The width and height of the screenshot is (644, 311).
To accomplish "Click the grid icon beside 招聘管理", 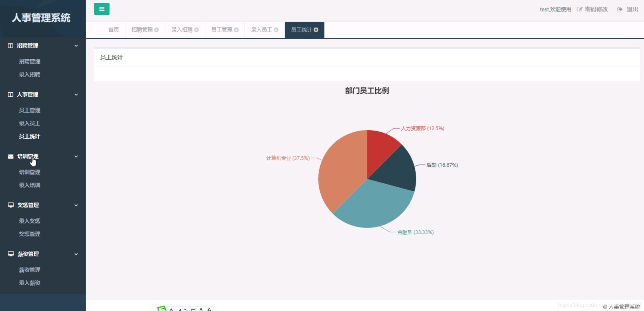I will pos(10,45).
